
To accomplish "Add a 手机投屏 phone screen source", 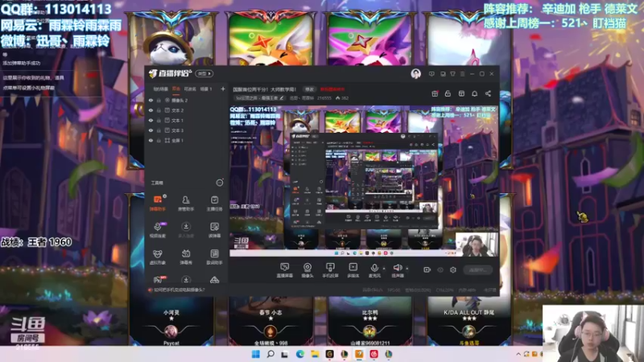I will pyautogui.click(x=330, y=270).
